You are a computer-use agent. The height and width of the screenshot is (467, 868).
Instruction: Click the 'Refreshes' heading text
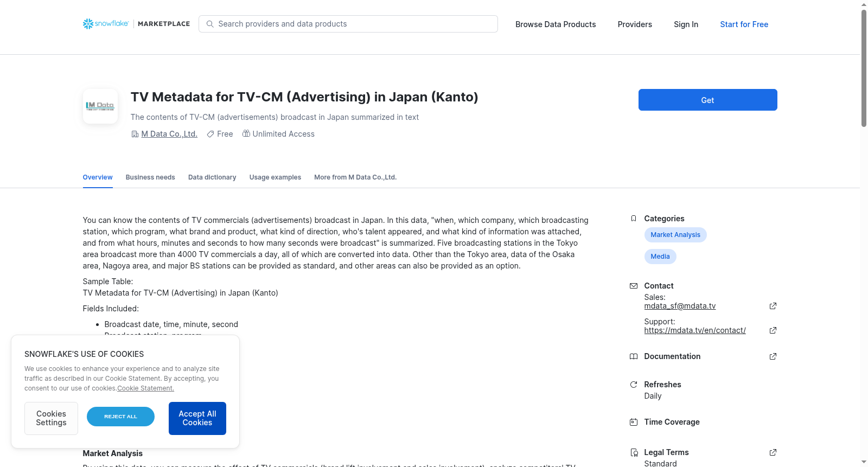click(662, 385)
